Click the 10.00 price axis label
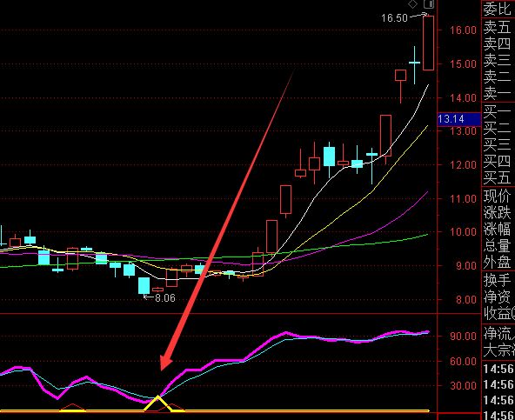 (x=463, y=232)
